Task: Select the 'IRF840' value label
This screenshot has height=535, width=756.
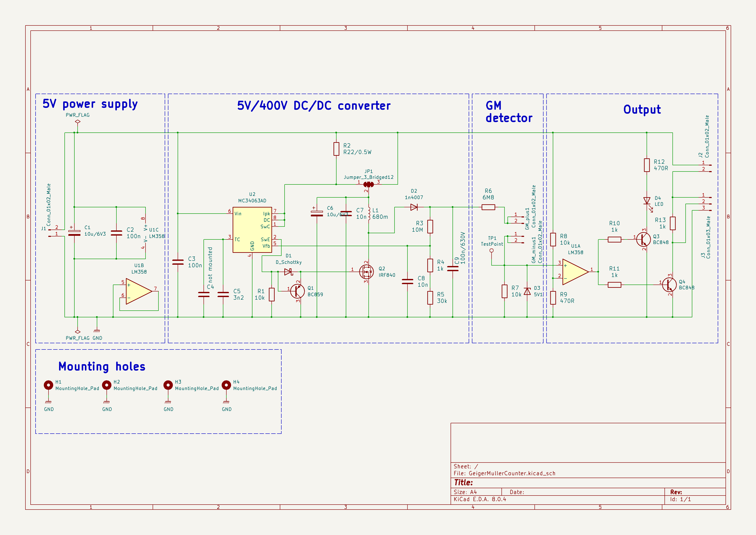Action: [x=387, y=275]
